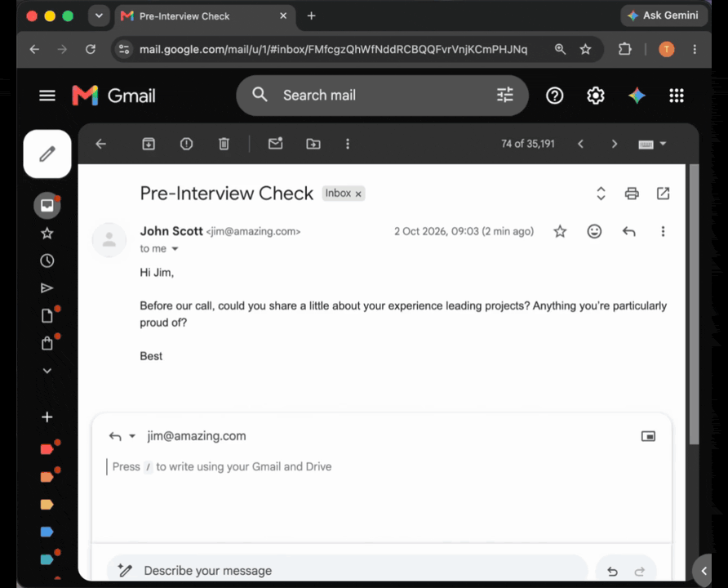Remove the Inbox label from email
Image resolution: width=728 pixels, height=588 pixels.
pos(358,194)
